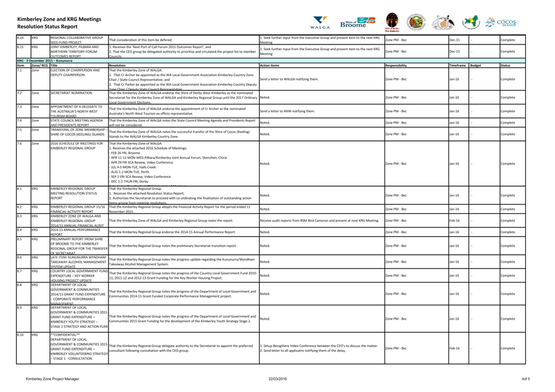Click 'That consideration of this item be deferred.'

click(x=140, y=40)
